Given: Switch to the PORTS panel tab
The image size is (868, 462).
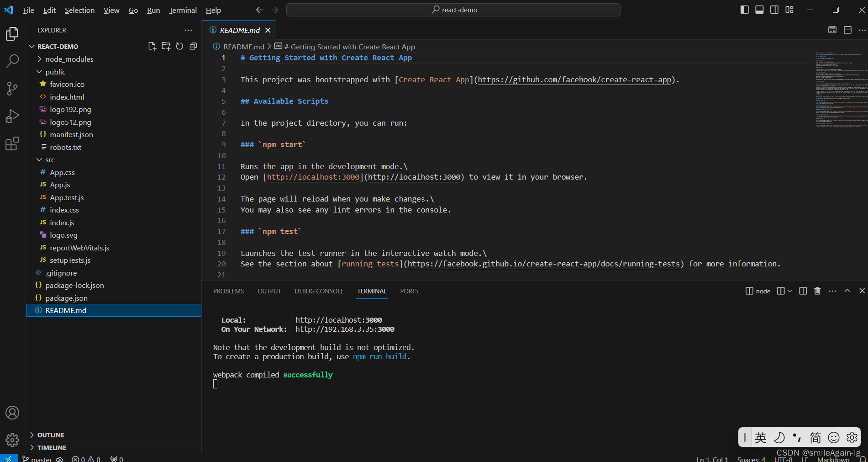Looking at the screenshot, I should point(409,291).
